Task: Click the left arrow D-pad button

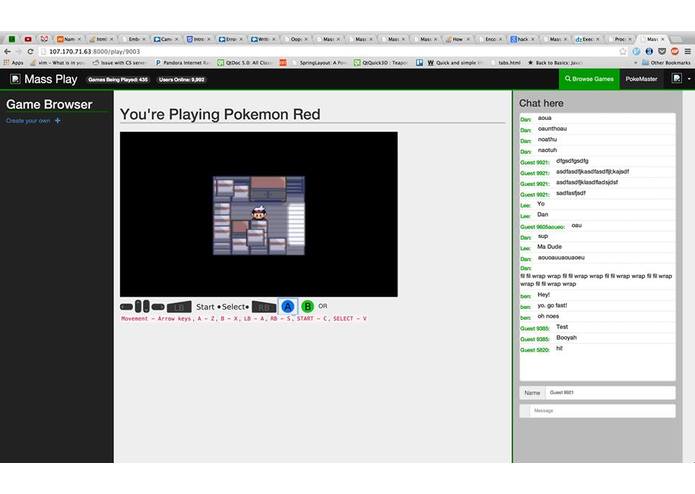Action: coord(126,307)
